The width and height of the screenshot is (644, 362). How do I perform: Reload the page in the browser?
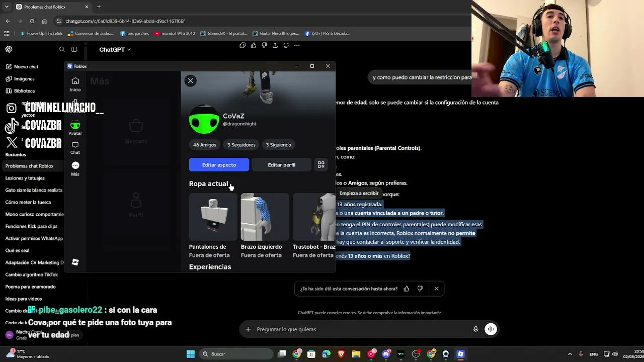click(32, 21)
